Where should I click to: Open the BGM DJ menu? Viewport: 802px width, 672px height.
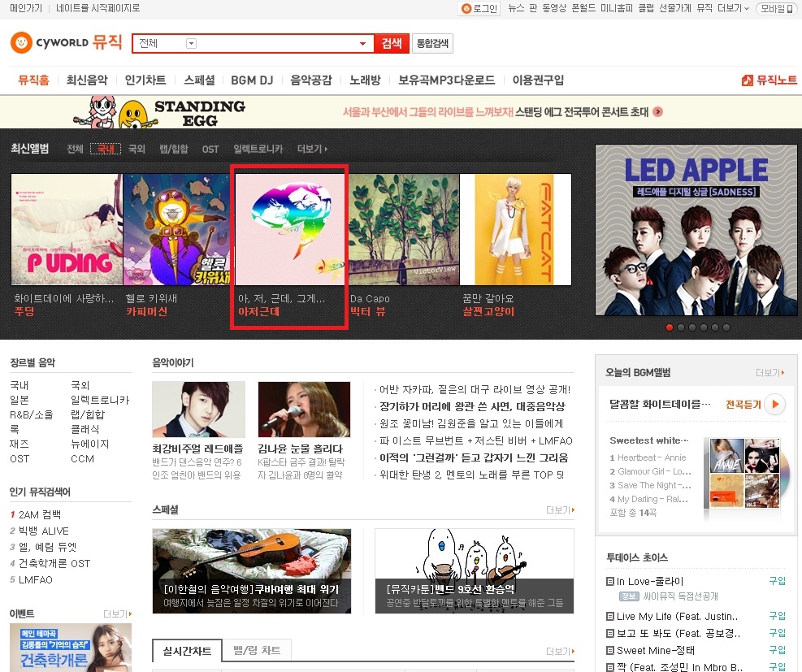tap(252, 80)
